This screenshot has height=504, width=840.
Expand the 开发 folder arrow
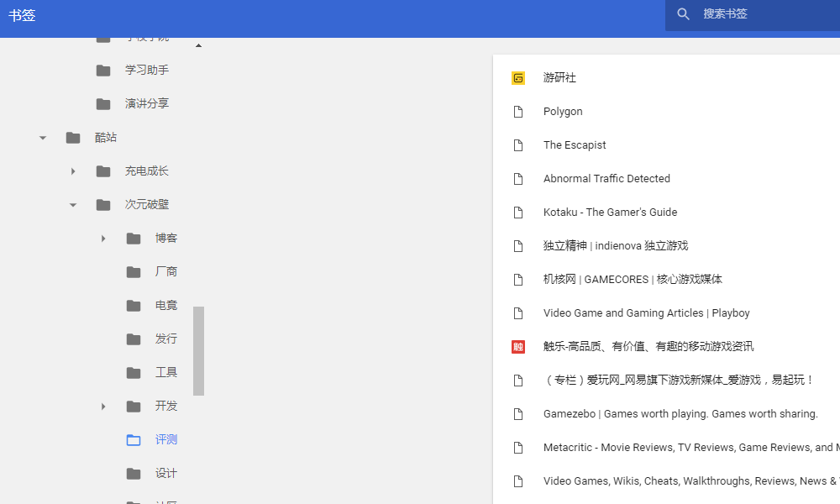(x=103, y=407)
